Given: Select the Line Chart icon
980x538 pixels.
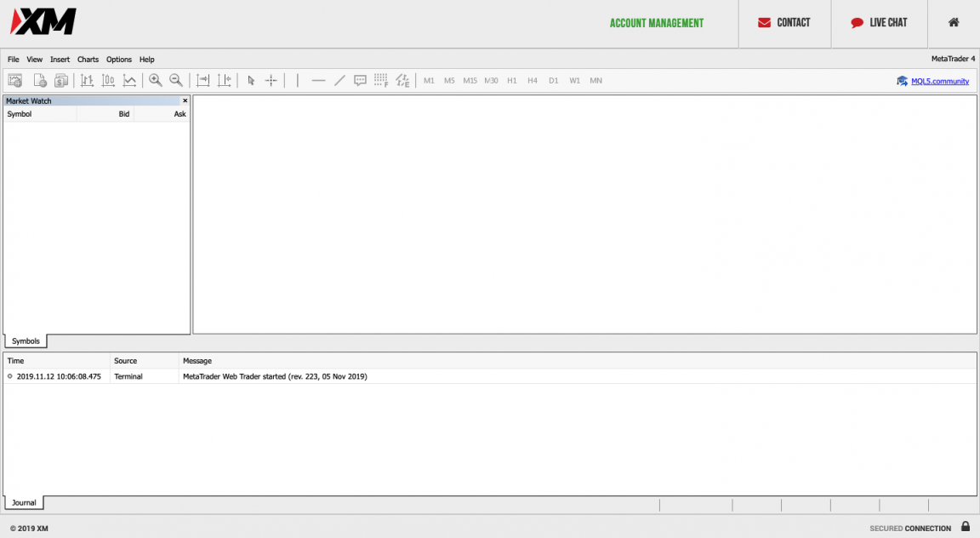Looking at the screenshot, I should click(x=129, y=80).
